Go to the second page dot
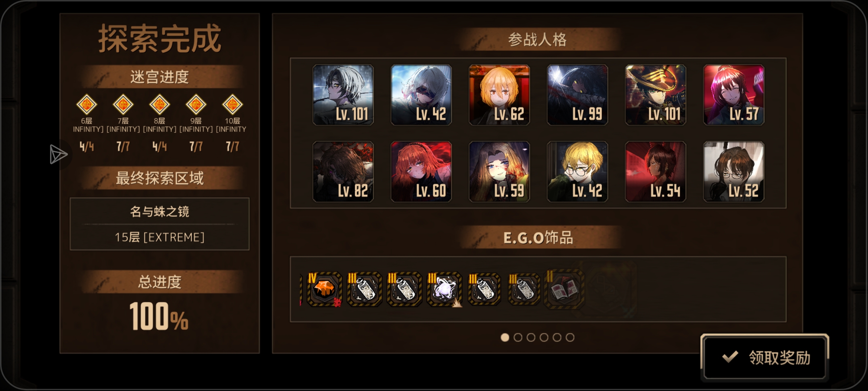This screenshot has height=391, width=868. (518, 337)
